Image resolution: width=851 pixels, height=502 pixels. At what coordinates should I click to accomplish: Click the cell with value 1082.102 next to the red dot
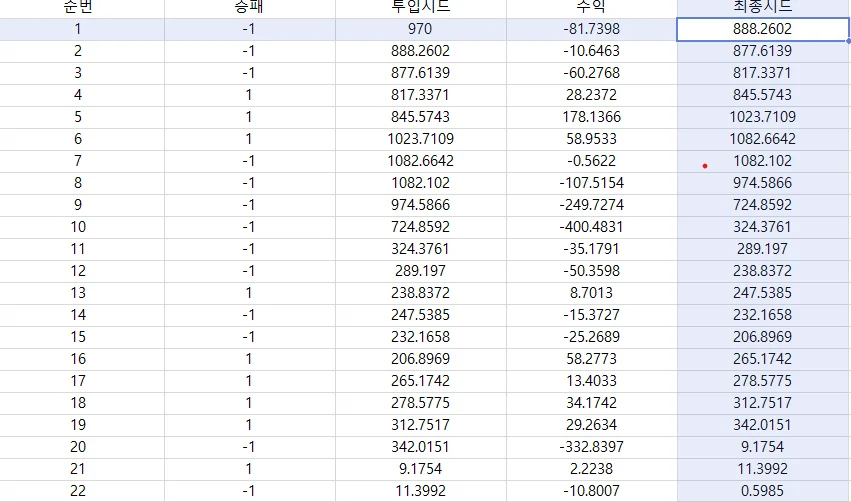(763, 161)
